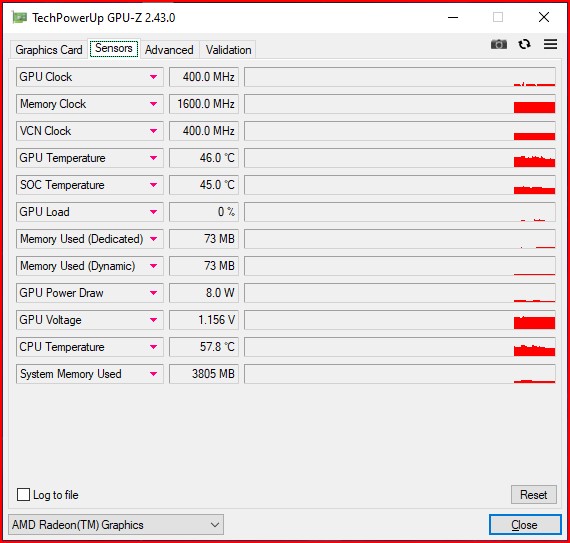Click the 57.8 °C CPU Temperature value
Image resolution: width=570 pixels, height=543 pixels.
204,347
